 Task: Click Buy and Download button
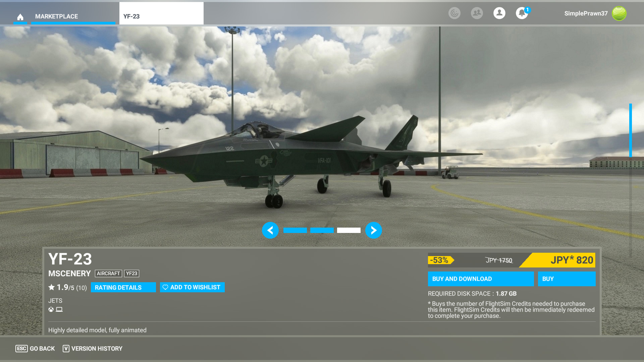coord(481,279)
